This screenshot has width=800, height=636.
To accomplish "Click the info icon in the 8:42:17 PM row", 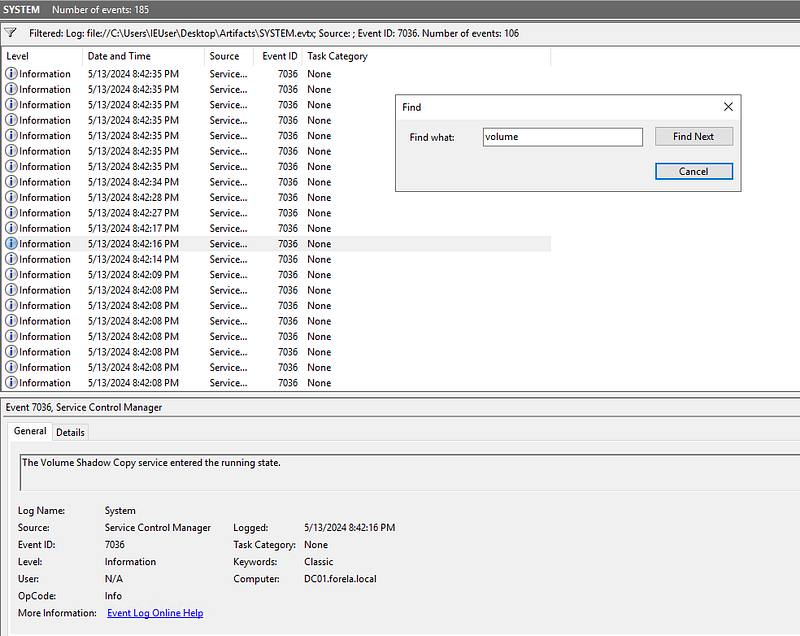I will (11, 228).
